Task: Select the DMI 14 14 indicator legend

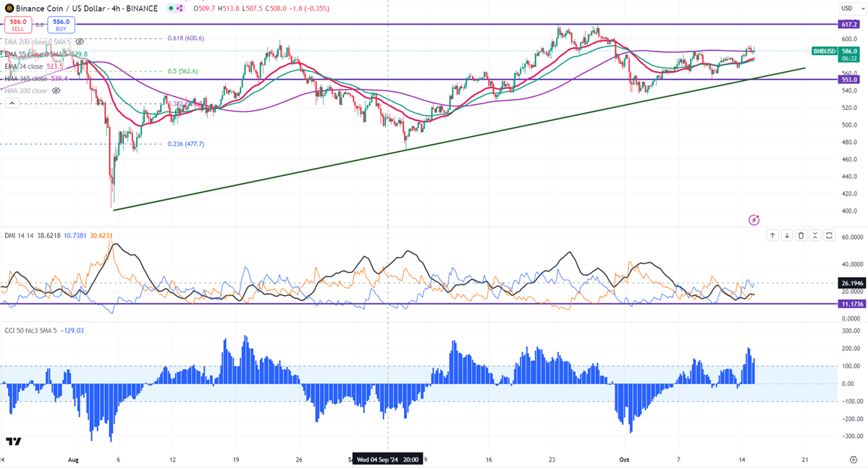Action: coord(19,235)
